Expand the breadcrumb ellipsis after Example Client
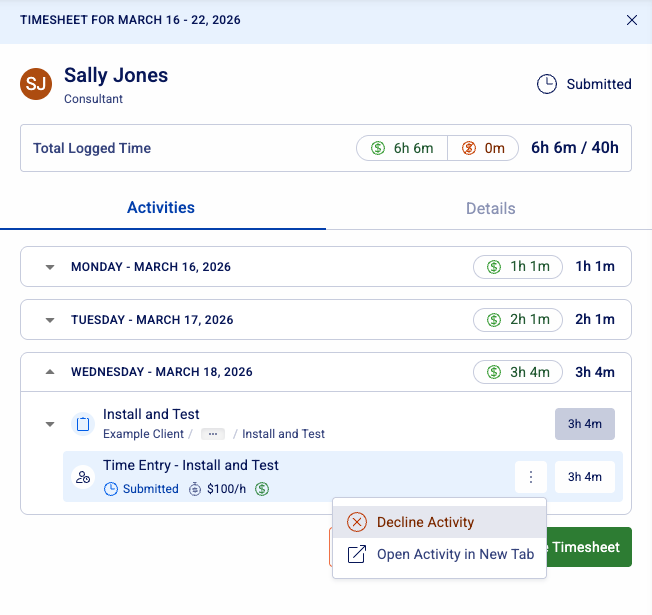The image size is (652, 615). click(x=213, y=434)
